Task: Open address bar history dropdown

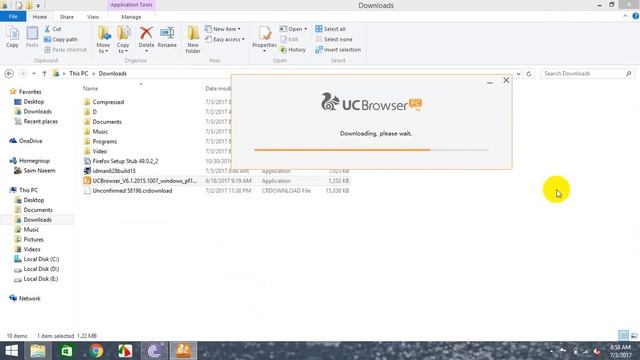Action: pyautogui.click(x=518, y=74)
